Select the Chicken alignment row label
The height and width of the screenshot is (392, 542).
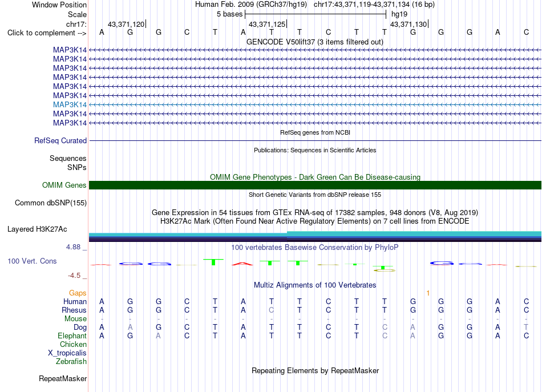click(73, 344)
